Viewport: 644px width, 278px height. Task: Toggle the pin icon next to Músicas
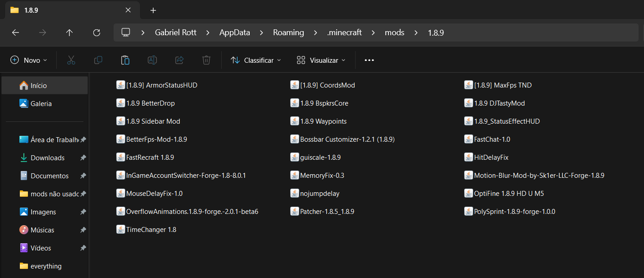83,230
